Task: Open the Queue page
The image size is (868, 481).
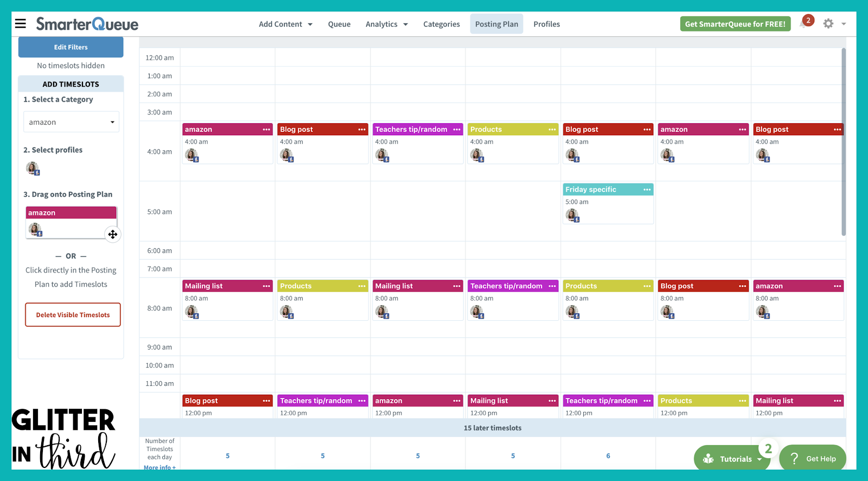Action: pyautogui.click(x=339, y=24)
